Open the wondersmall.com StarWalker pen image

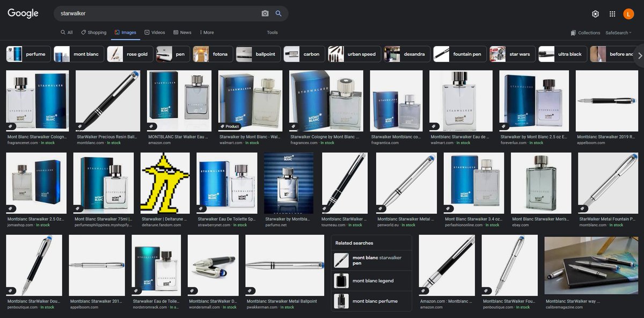pos(213,265)
